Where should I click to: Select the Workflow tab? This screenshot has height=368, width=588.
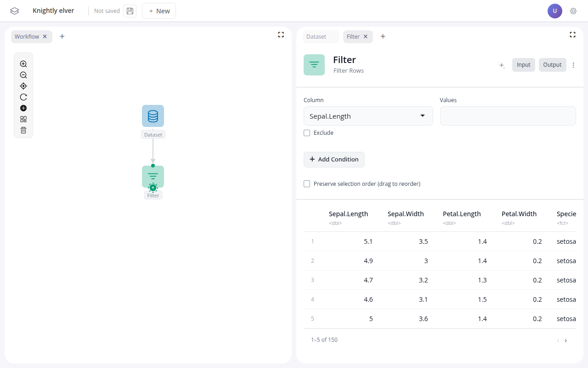[x=26, y=36]
